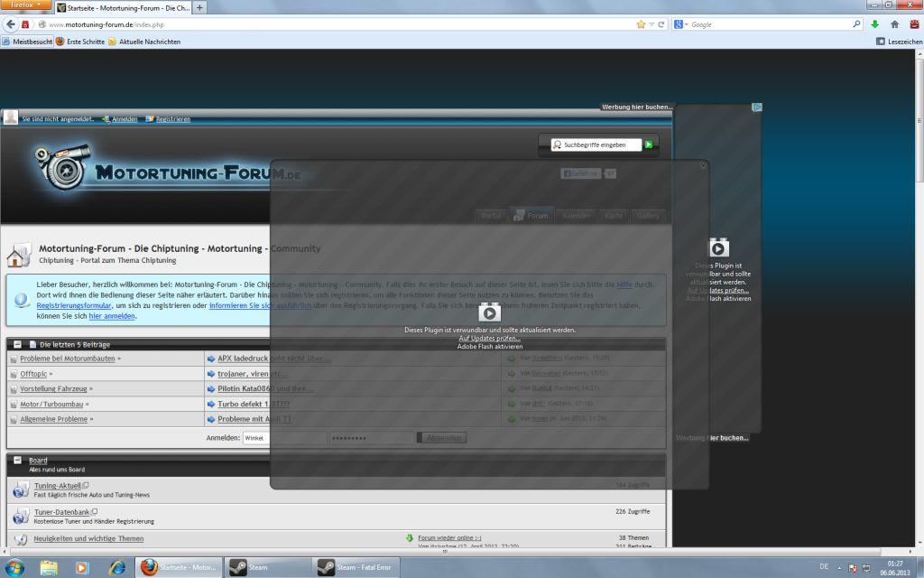Open the Aktuelle Nachrichten bookmarks folder
This screenshot has width=924, height=578.
(x=143, y=42)
